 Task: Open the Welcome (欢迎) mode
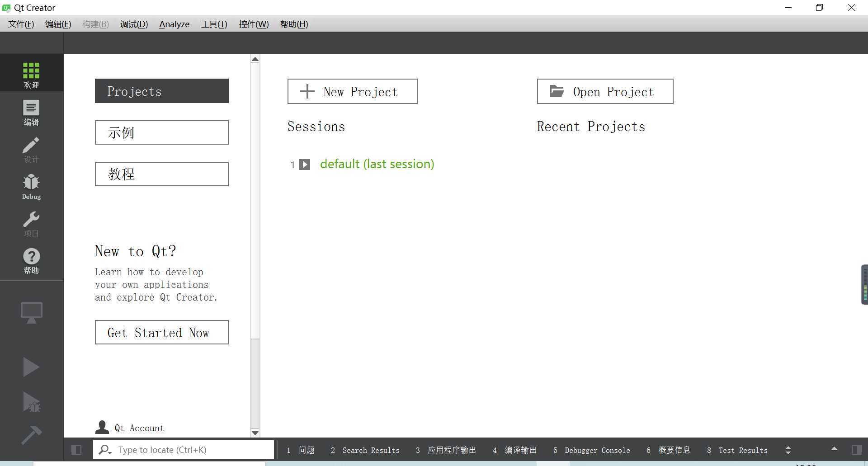point(31,73)
